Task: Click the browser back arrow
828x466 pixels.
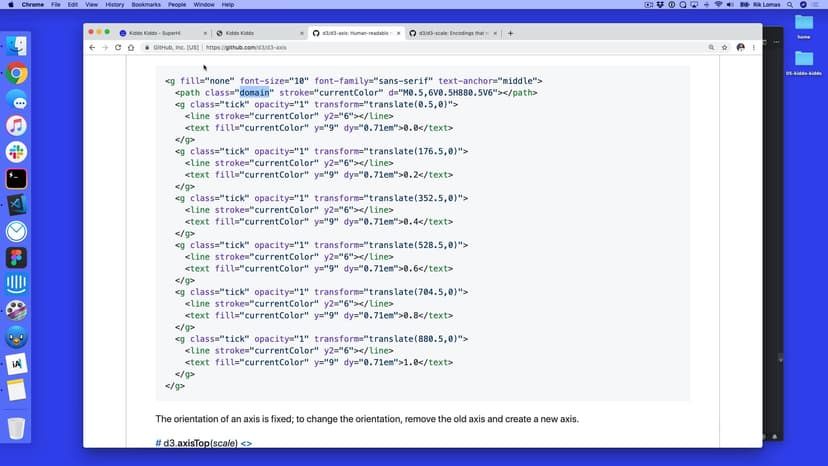Action: [x=92, y=47]
